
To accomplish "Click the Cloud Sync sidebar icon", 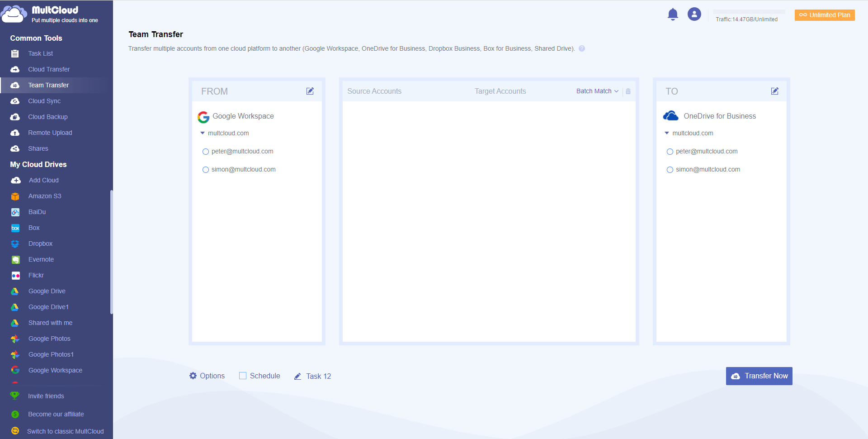I will pyautogui.click(x=15, y=101).
